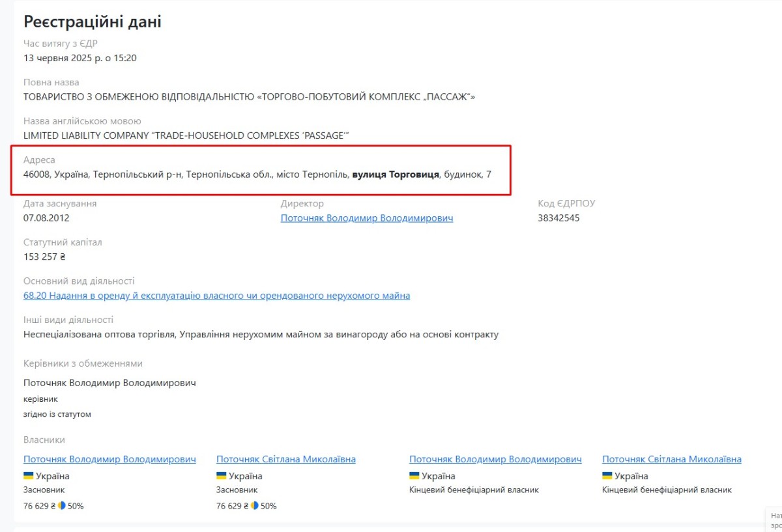Click Ukraine flag under beneficial owner Світлана Миколаївна
This screenshot has width=782, height=532.
click(607, 476)
